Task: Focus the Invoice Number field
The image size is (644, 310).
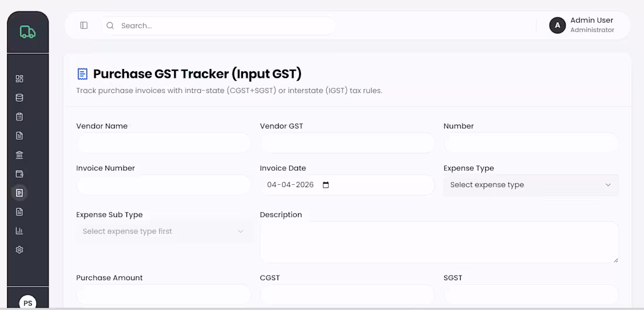Action: click(x=163, y=185)
